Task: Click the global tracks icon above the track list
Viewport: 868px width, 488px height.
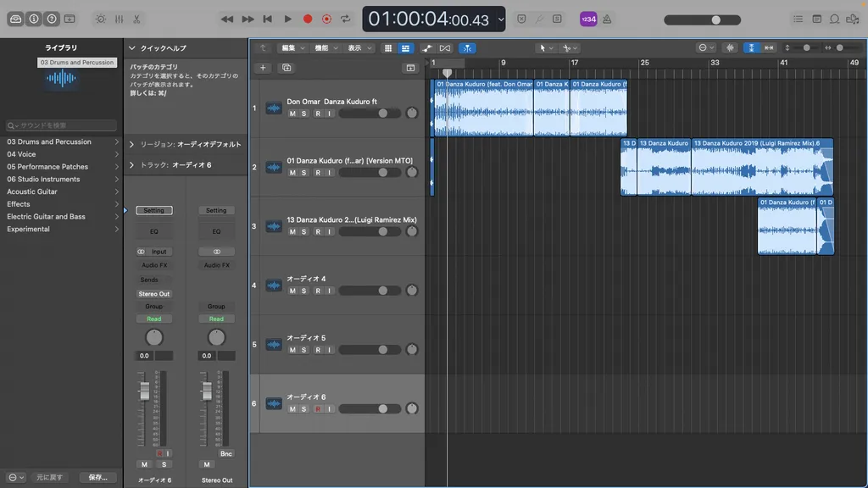Action: tap(410, 68)
